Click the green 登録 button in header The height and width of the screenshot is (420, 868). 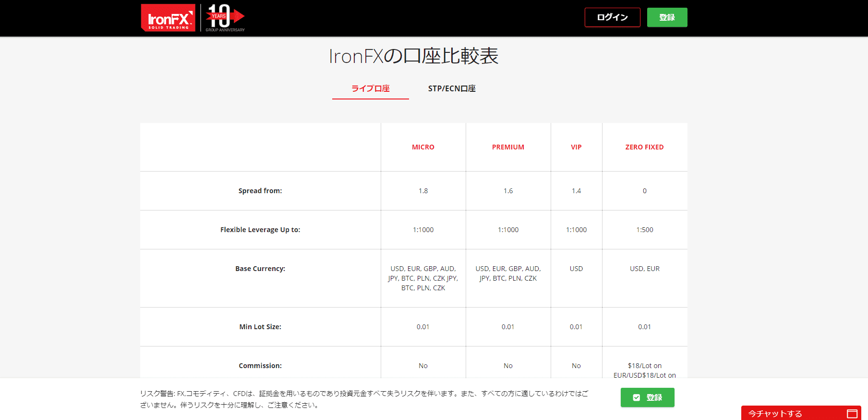pos(667,17)
